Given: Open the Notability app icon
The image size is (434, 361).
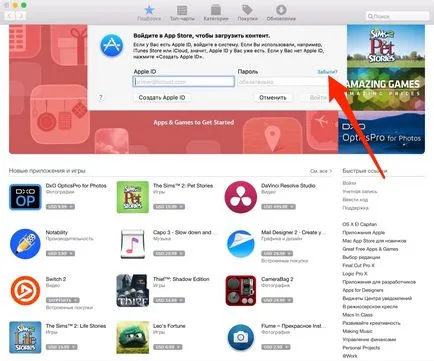Looking at the screenshot, I should (25, 244).
